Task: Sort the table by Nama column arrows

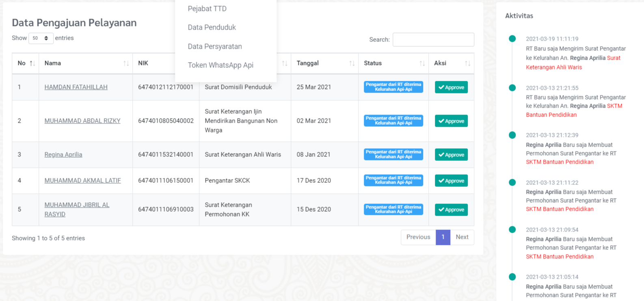Action: pyautogui.click(x=126, y=63)
